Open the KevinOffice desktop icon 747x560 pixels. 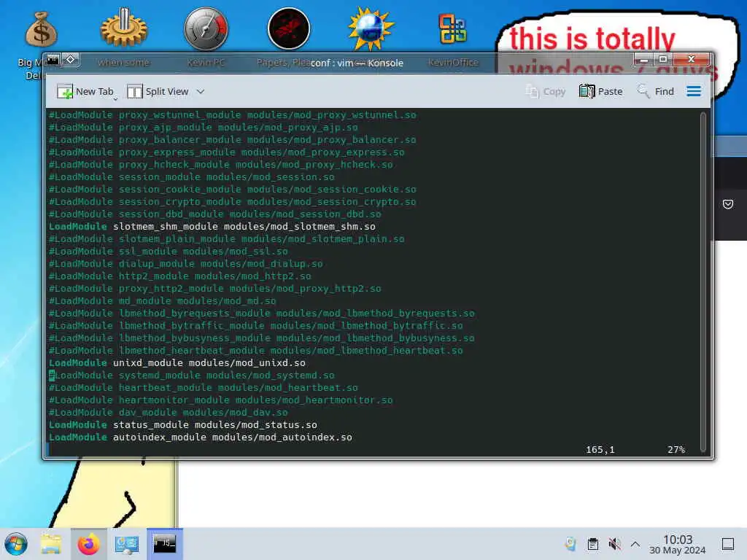click(452, 29)
